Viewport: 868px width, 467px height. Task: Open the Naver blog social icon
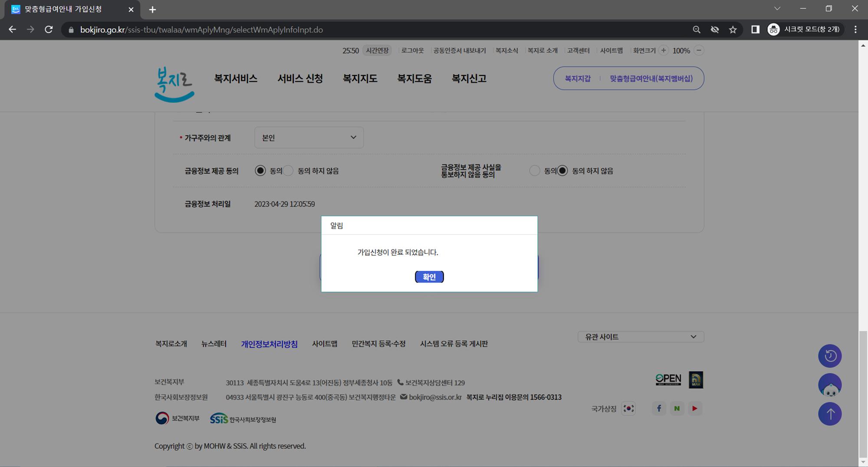point(677,408)
